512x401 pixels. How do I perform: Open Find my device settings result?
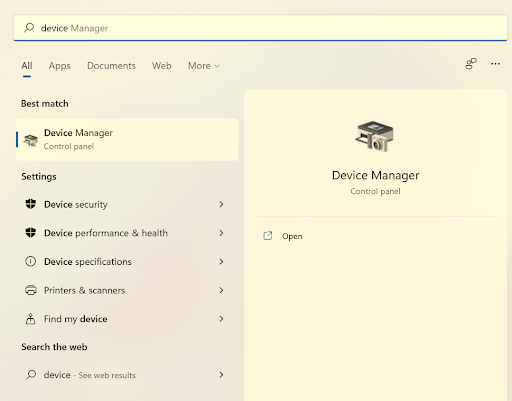pyautogui.click(x=127, y=319)
